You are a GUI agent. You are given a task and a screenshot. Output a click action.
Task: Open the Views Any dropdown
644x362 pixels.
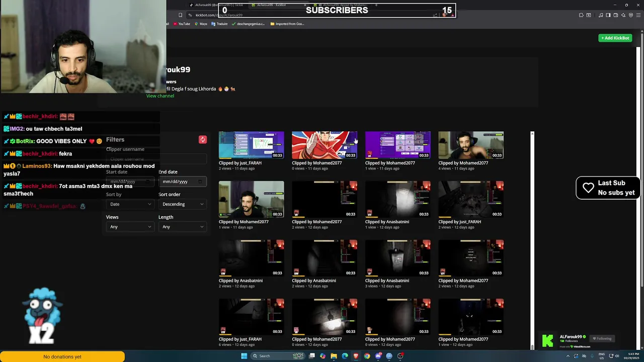(x=130, y=227)
